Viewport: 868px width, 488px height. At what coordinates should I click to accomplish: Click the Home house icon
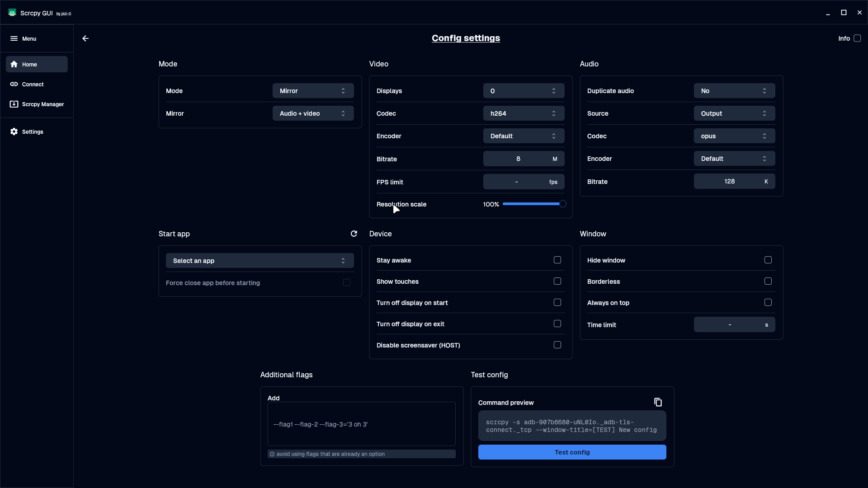pyautogui.click(x=14, y=64)
